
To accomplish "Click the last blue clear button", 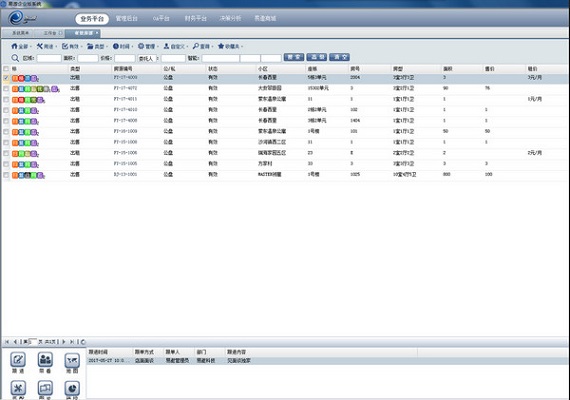I will (x=339, y=57).
